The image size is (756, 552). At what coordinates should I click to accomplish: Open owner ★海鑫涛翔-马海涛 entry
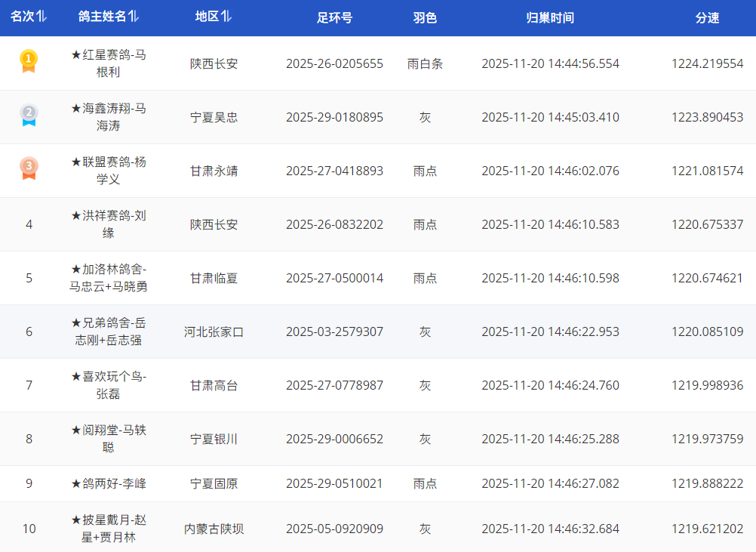click(108, 117)
